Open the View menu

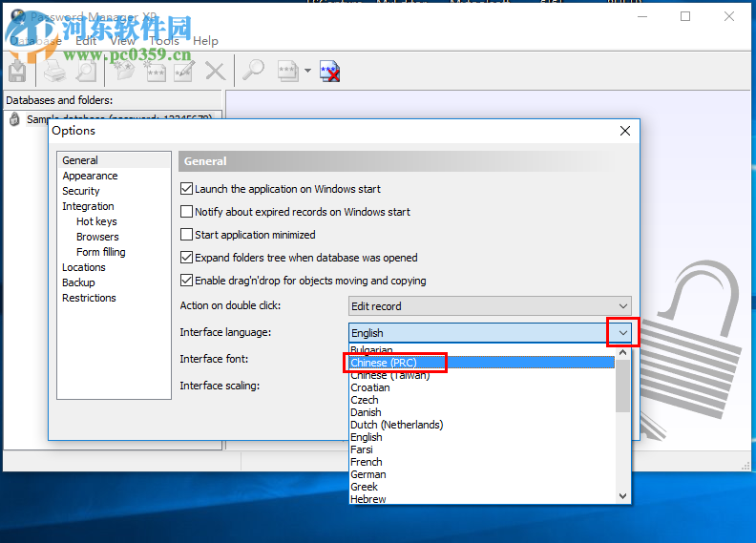coord(122,41)
